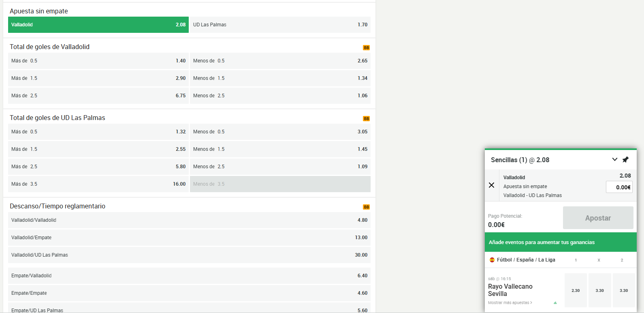Pick Valladolid Menos de 0.5 at 2.65
Screen dimensions: 644x313
[280, 61]
